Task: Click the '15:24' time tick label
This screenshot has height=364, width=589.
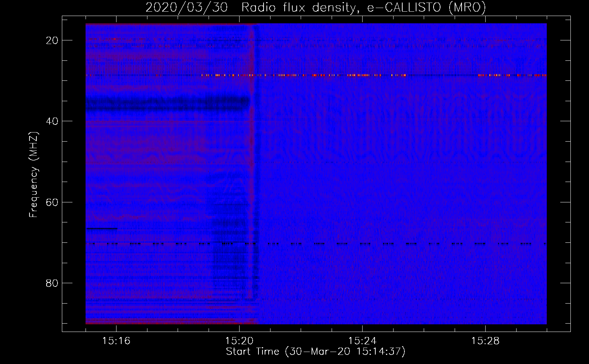Action: click(x=362, y=341)
